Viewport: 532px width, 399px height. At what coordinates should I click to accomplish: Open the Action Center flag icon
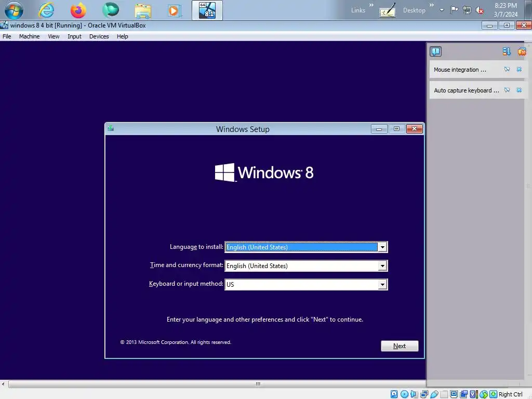coord(454,10)
